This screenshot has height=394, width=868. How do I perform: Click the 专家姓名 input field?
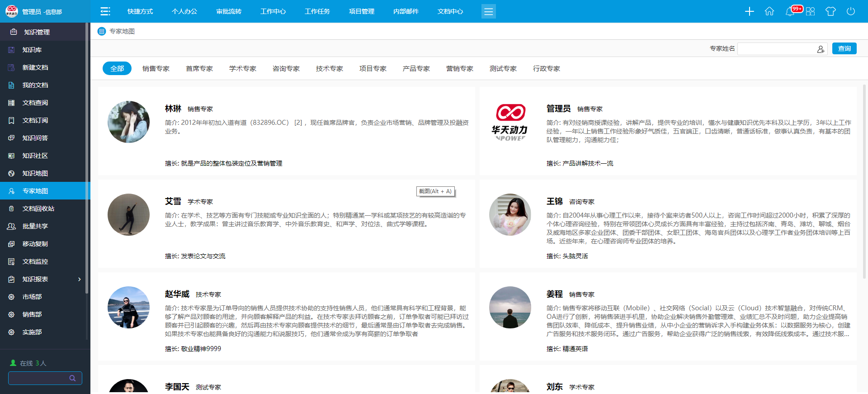pos(776,49)
